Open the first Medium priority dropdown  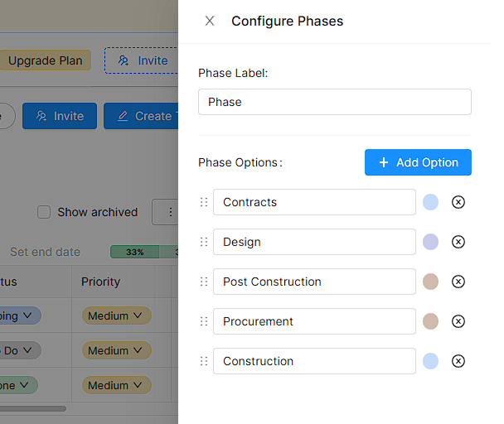(x=116, y=316)
